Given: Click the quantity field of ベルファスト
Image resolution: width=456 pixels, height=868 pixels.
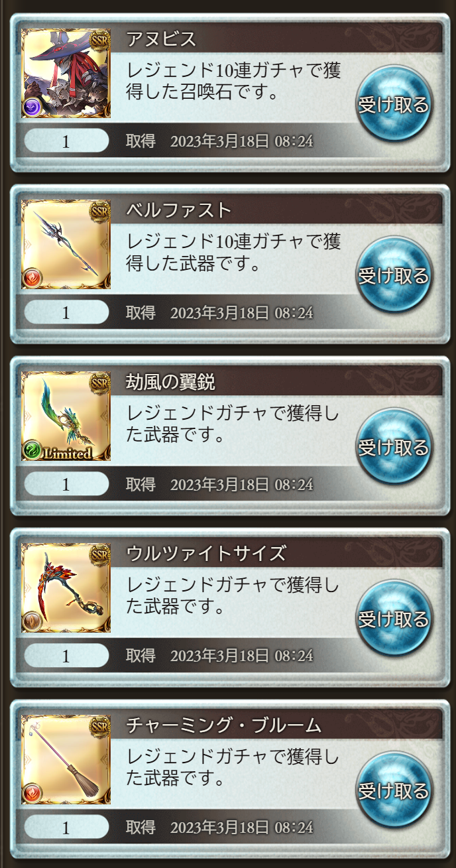Looking at the screenshot, I should click(66, 312).
